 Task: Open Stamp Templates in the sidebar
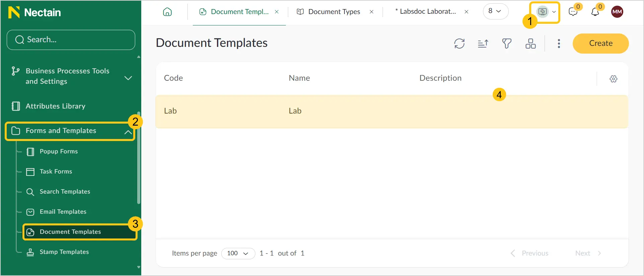pyautogui.click(x=64, y=252)
